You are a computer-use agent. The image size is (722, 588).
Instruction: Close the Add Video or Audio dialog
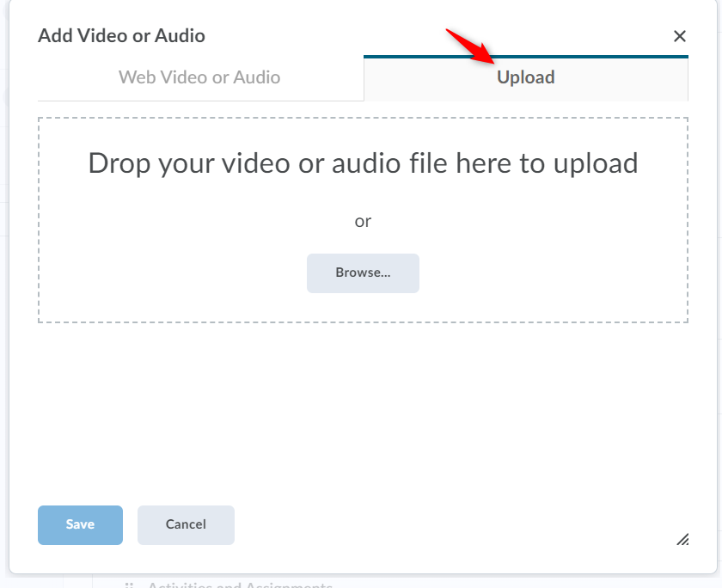[679, 36]
